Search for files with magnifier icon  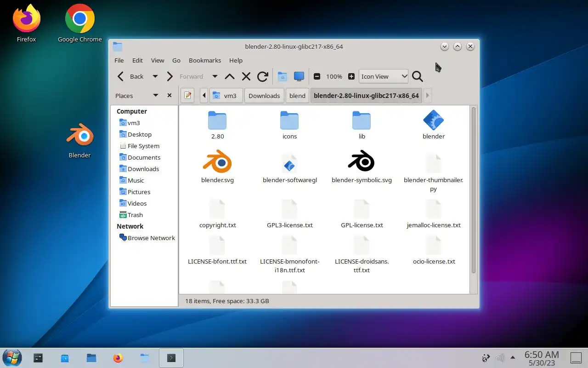(x=417, y=76)
